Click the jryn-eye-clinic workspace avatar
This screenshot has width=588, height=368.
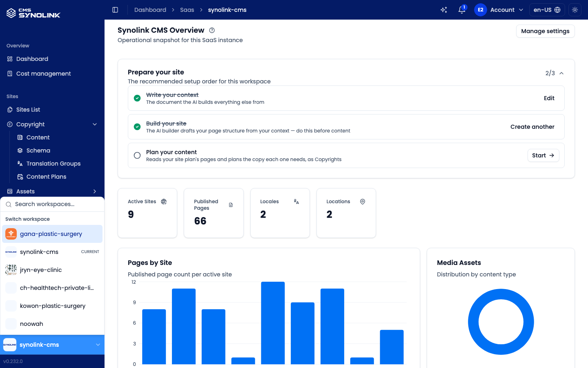point(11,270)
